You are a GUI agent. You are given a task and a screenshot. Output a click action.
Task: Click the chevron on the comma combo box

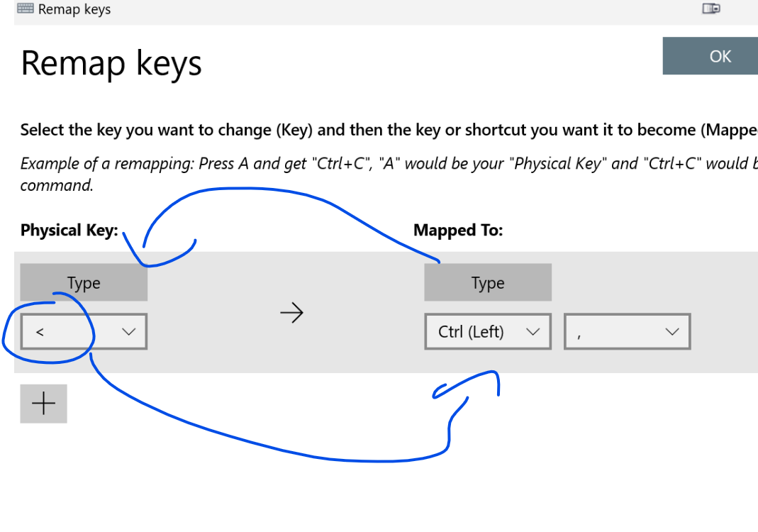672,331
